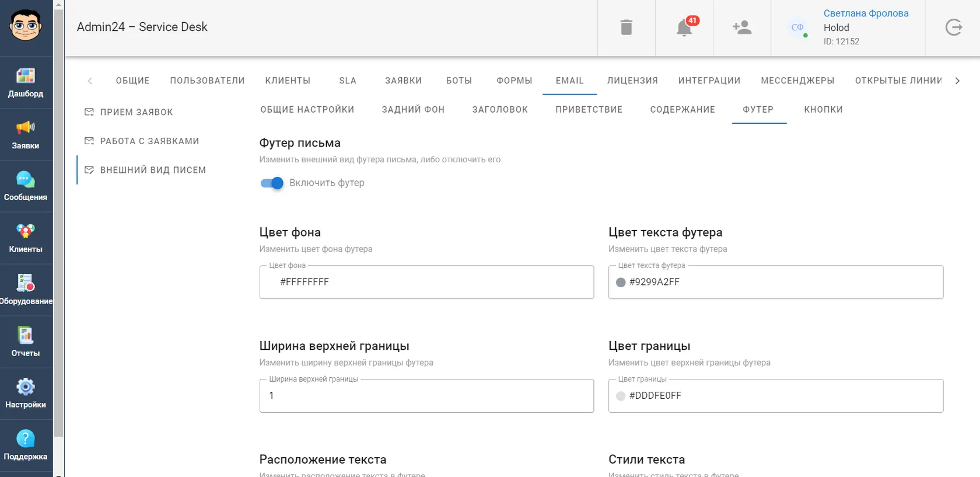Click the add user icon
This screenshot has height=477, width=980.
point(742,27)
